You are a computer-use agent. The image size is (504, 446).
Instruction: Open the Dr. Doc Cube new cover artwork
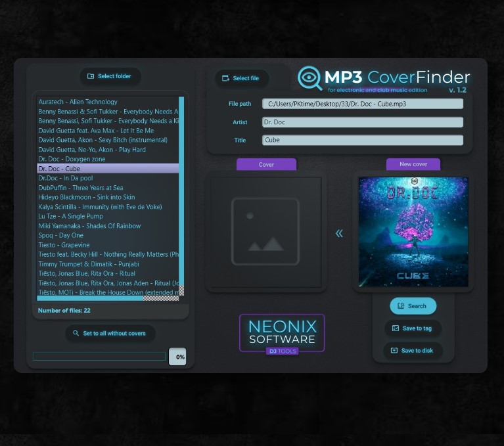pyautogui.click(x=413, y=232)
